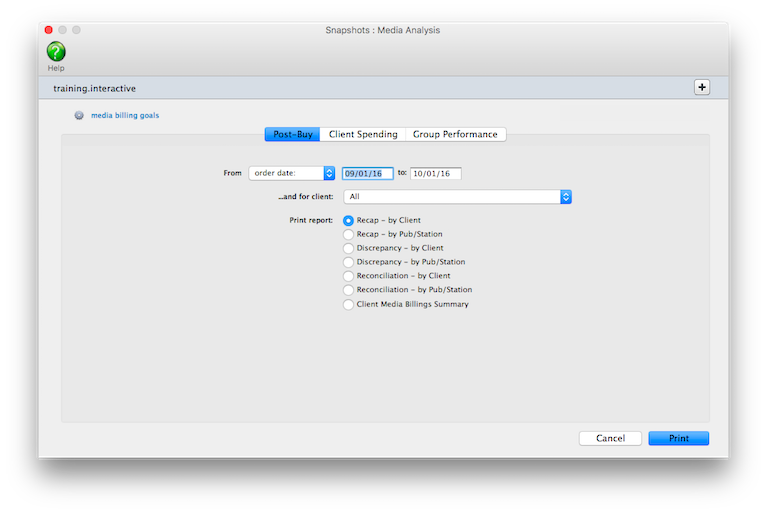This screenshot has height=513, width=767.
Task: Choose Client Media Billings Summary report
Action: 348,304
